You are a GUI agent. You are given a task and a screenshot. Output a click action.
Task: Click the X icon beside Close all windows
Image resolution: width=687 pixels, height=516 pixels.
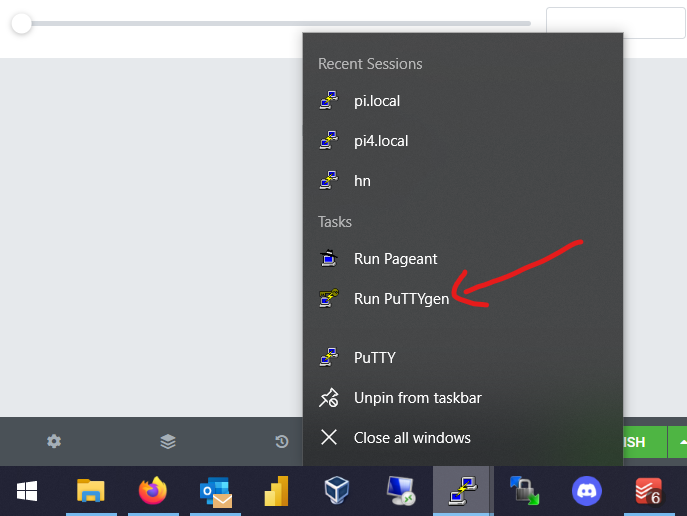tap(329, 437)
